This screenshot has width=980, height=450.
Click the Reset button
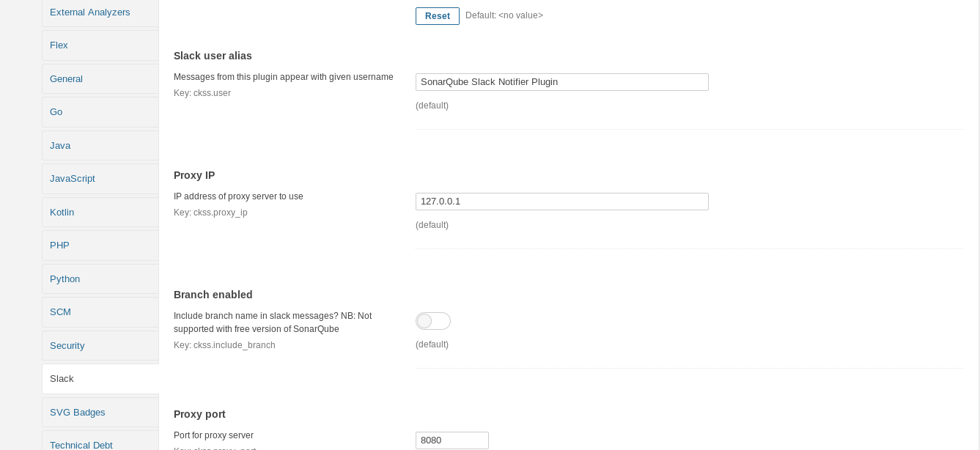pos(437,16)
